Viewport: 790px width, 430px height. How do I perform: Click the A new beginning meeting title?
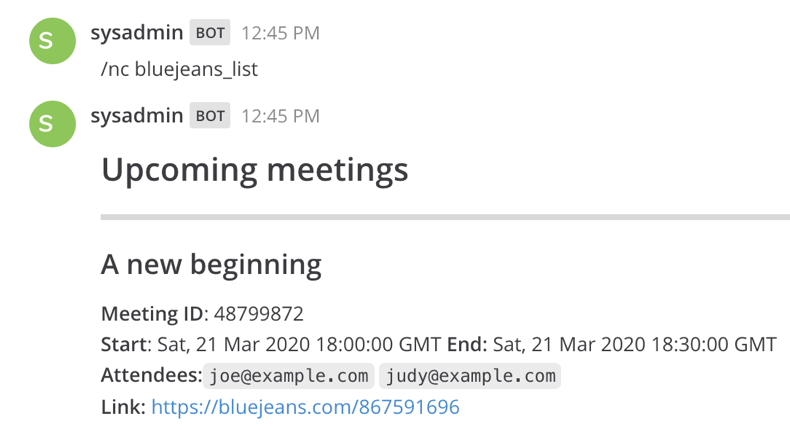[x=211, y=264]
